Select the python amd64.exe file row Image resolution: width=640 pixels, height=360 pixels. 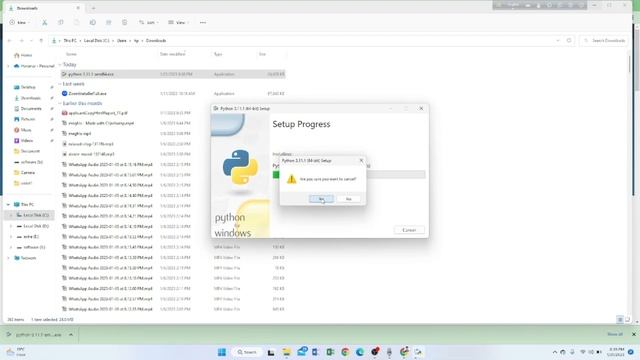173,74
